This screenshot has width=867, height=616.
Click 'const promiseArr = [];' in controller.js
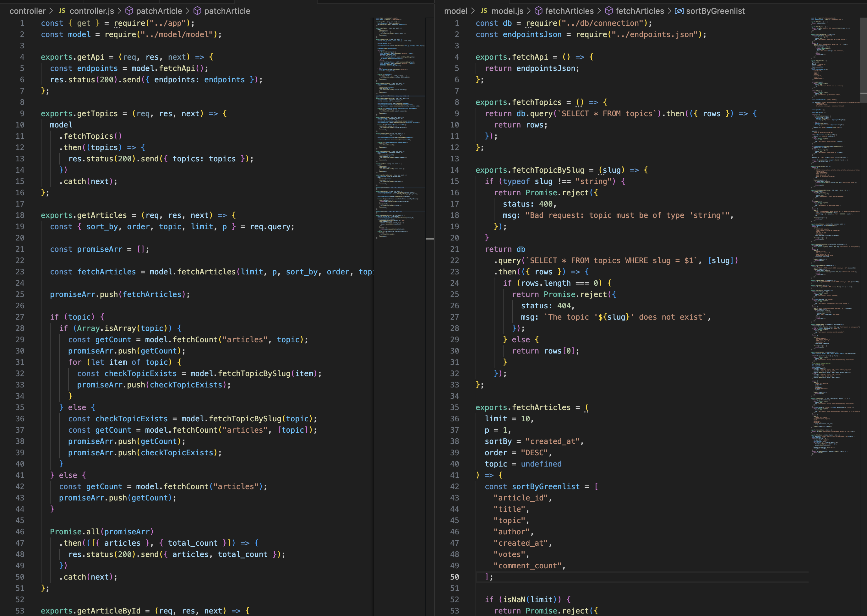point(99,249)
